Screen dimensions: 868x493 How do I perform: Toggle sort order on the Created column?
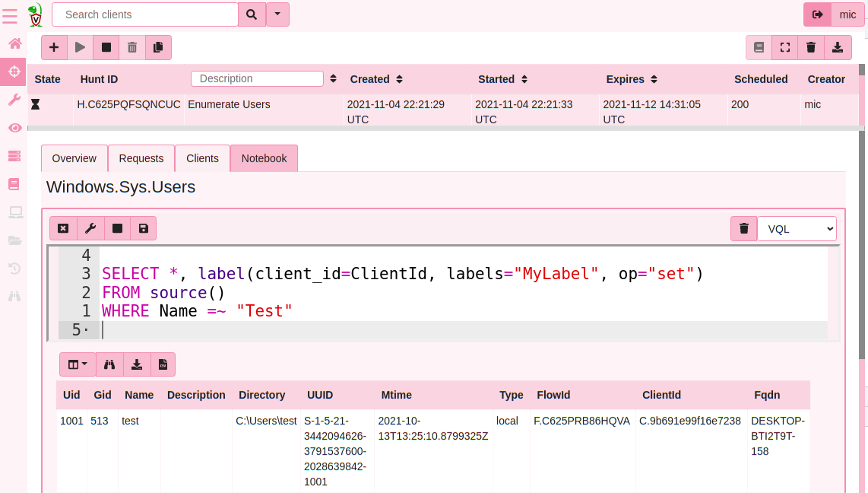coord(400,79)
